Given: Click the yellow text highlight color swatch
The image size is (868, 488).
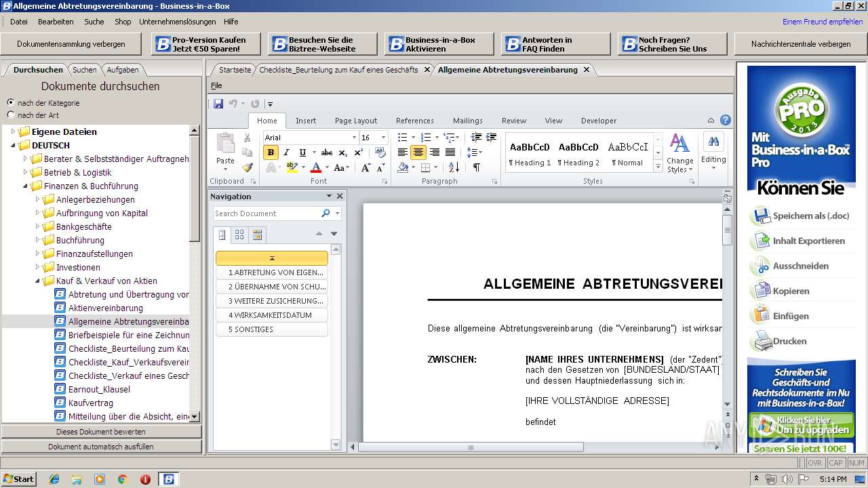Looking at the screenshot, I should tap(292, 167).
